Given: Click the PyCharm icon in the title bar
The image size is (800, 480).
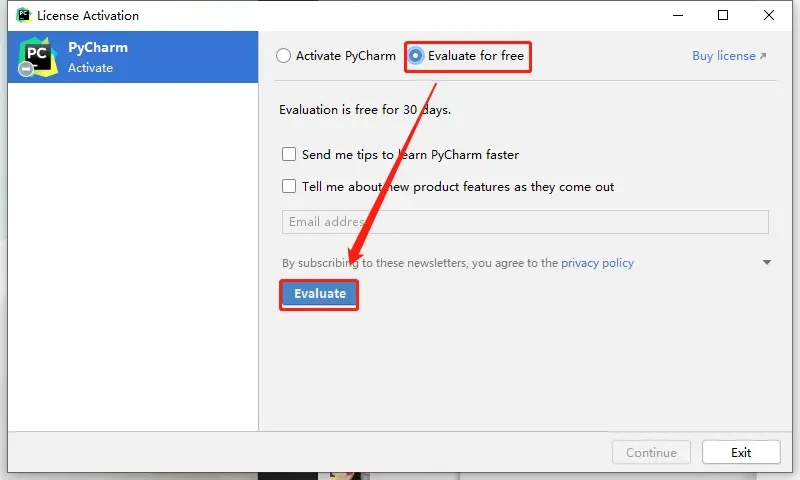Looking at the screenshot, I should click(x=23, y=15).
